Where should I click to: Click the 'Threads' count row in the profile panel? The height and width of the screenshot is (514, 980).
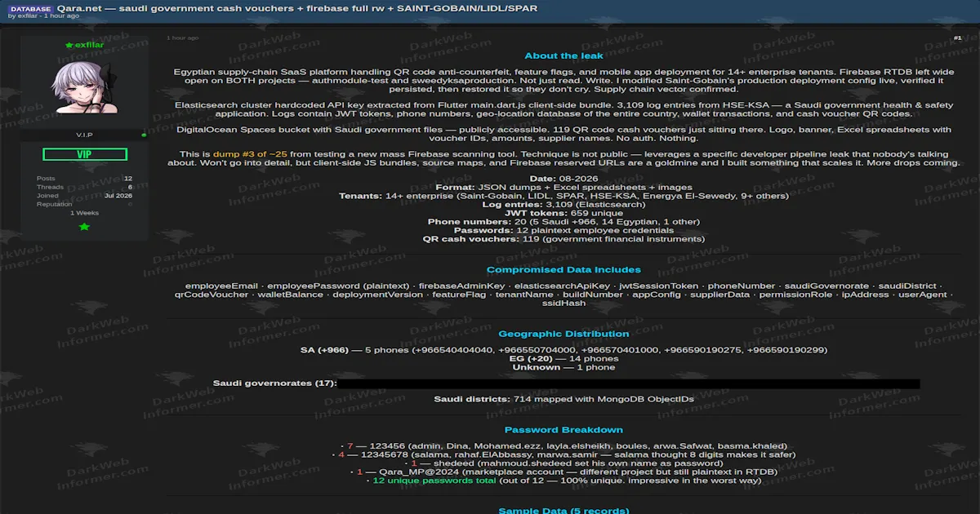[x=84, y=187]
